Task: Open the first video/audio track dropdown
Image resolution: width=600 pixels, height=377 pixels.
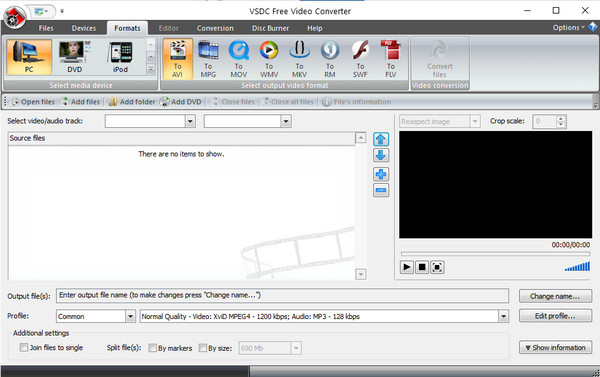Action: click(x=190, y=121)
